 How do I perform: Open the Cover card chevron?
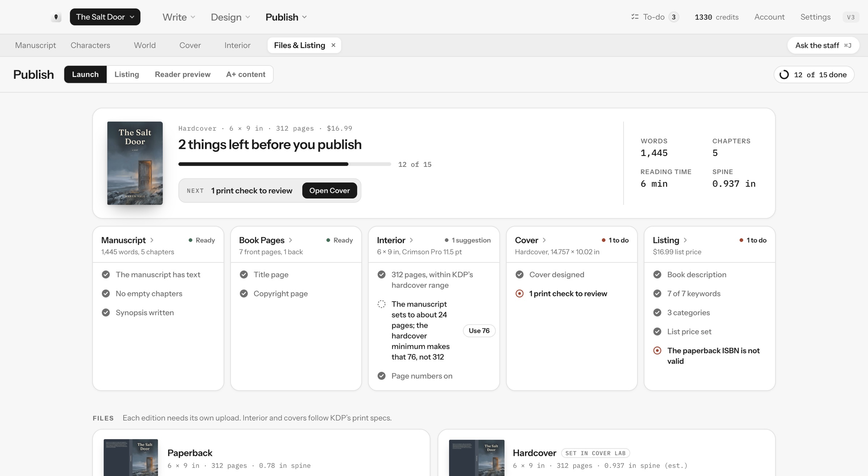pos(544,240)
